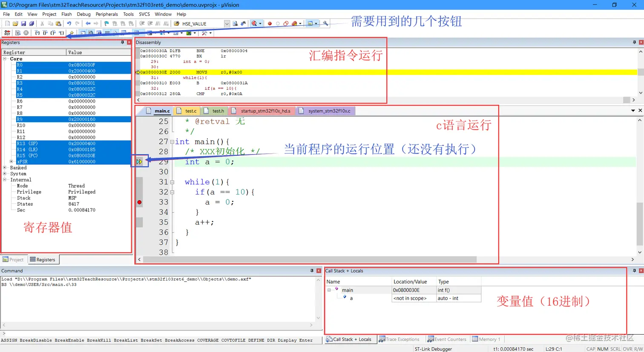Screen dimensions: 644x352
Task: Close the Disassembly panel
Action: (641, 43)
